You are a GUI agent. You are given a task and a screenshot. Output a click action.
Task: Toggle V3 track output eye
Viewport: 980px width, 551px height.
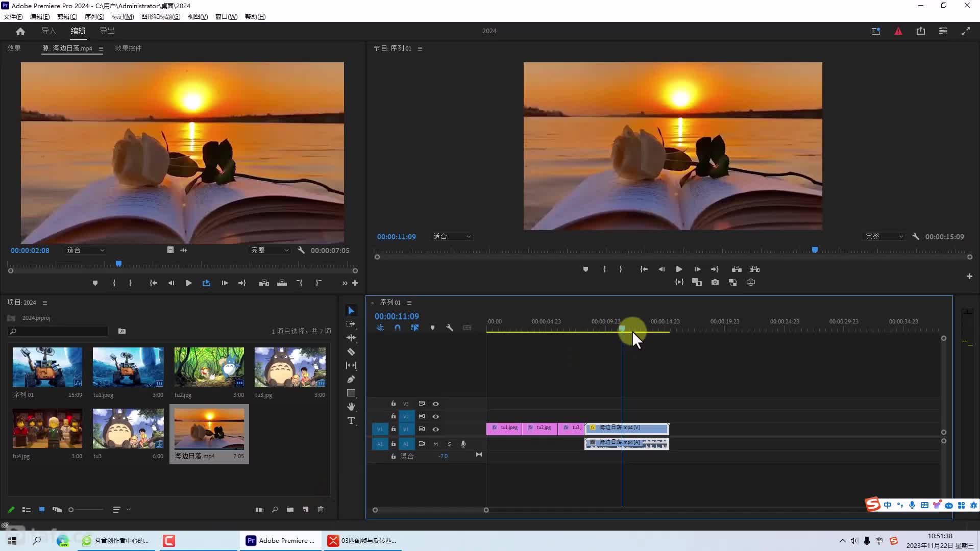(x=435, y=404)
